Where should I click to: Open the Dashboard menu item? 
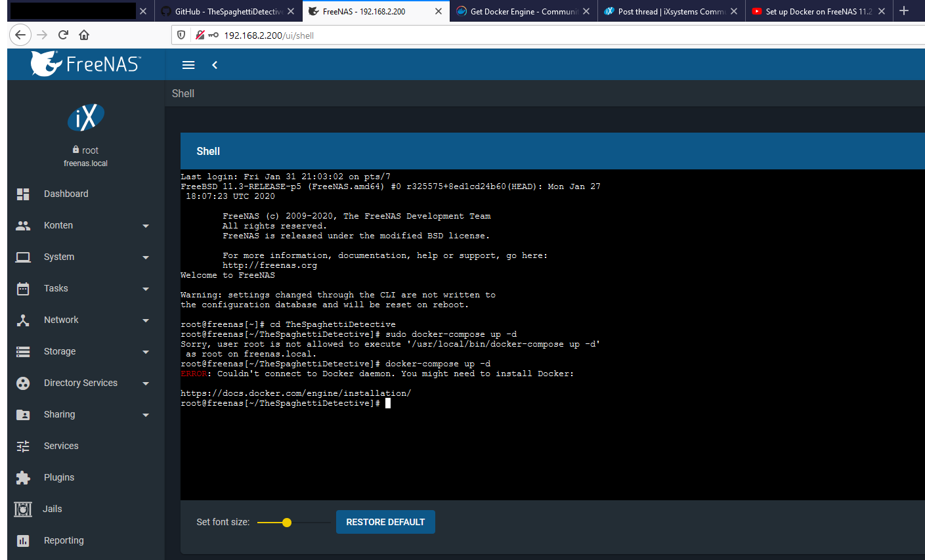click(85, 194)
